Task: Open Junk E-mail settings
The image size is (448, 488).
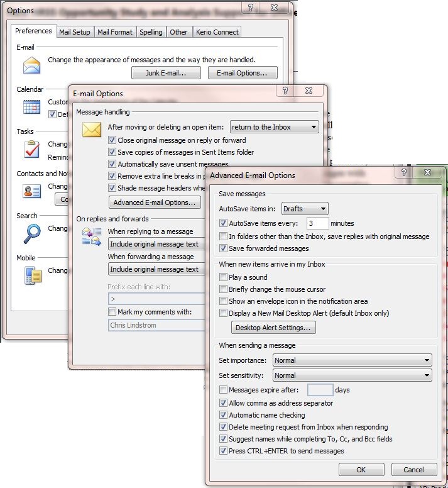Action: (166, 73)
